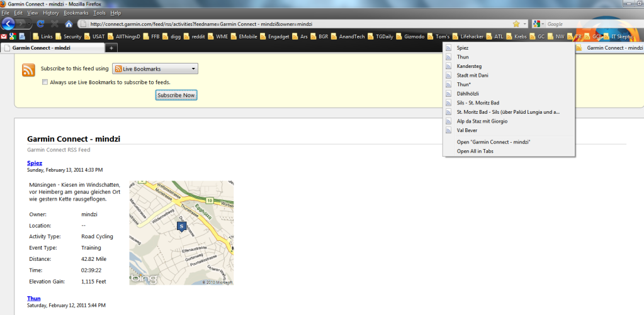This screenshot has height=315, width=644.
Task: Go back with the blue Back arrow
Action: coord(9,23)
